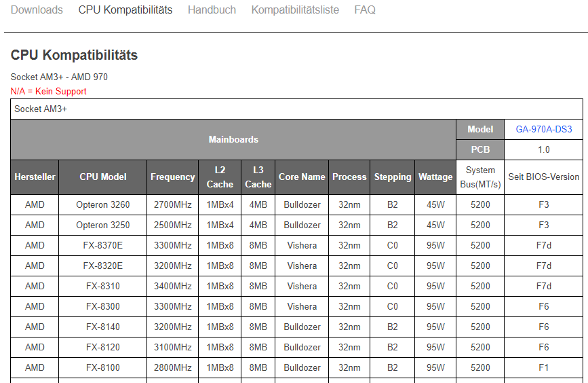Select the CPU Kompatibilitäts tab
This screenshot has height=383, width=588.
(x=125, y=10)
